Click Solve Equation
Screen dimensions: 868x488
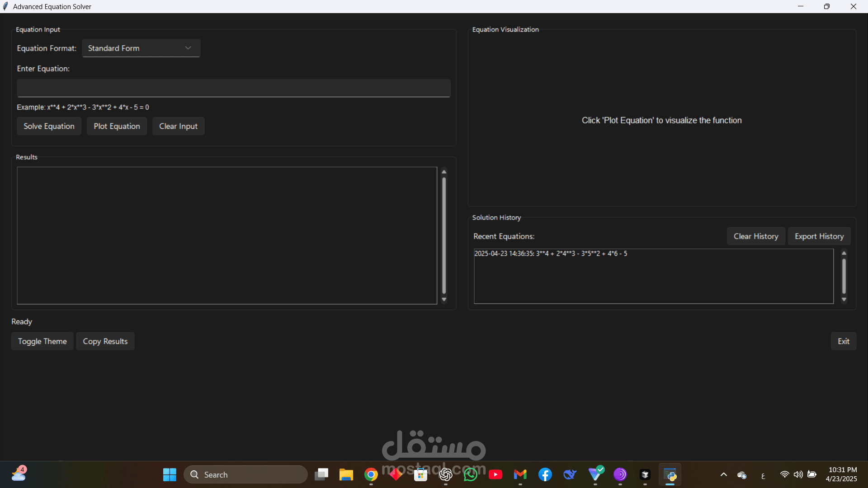coord(48,126)
